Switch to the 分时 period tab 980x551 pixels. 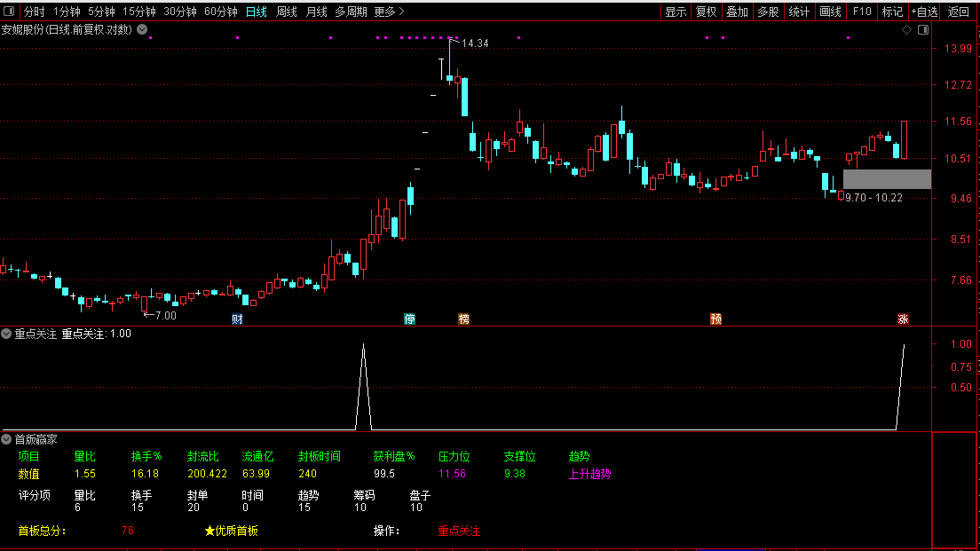(x=35, y=12)
